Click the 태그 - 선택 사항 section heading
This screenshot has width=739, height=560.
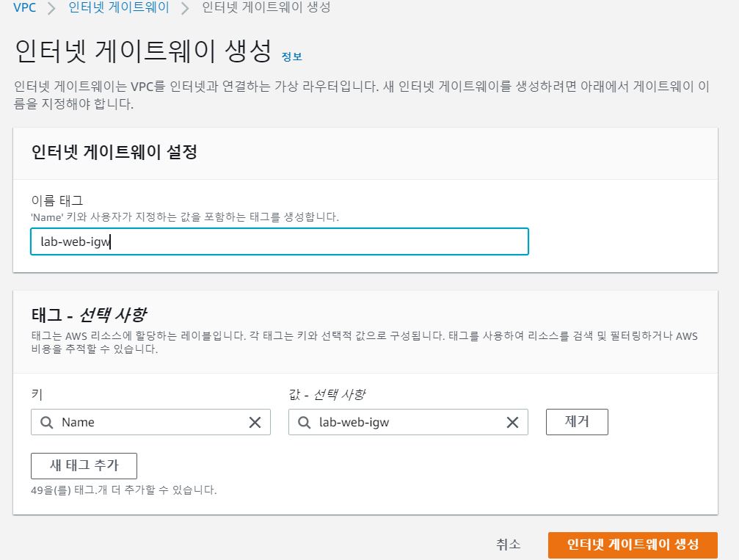click(89, 315)
